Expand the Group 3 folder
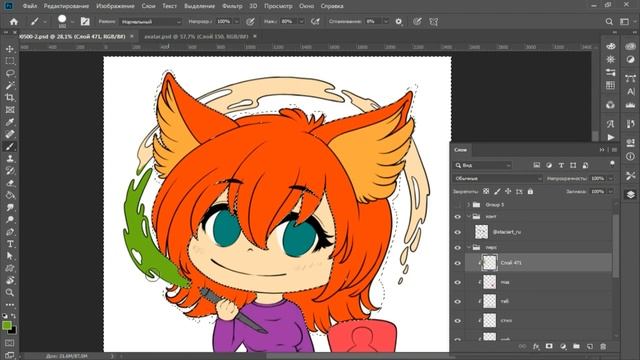640x360 pixels. (469, 205)
